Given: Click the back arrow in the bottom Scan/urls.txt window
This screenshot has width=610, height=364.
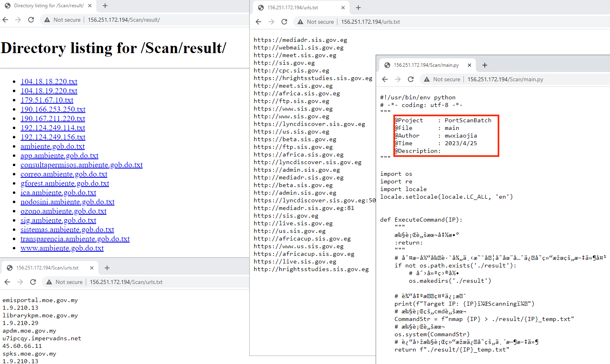Looking at the screenshot, I should [7, 282].
